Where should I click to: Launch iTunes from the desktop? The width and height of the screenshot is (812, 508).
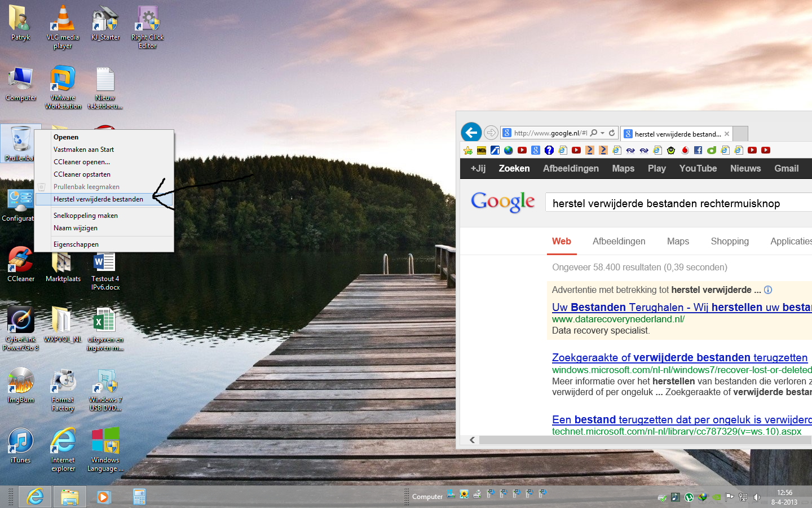pyautogui.click(x=21, y=446)
